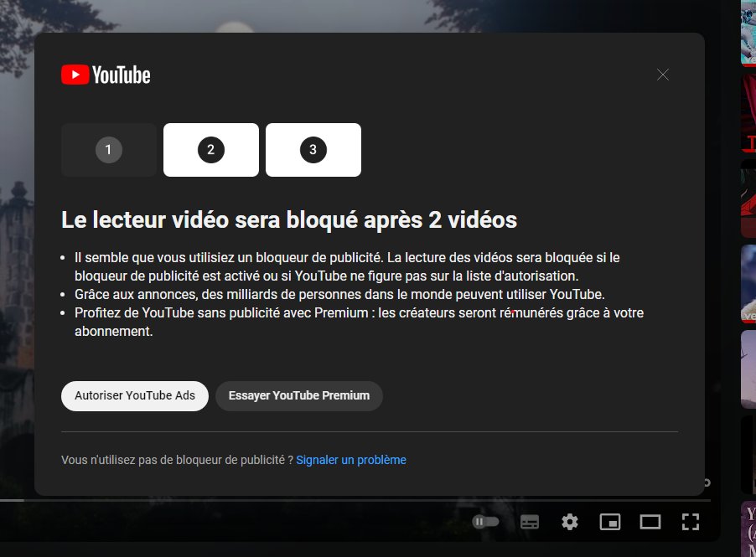The width and height of the screenshot is (756, 557).
Task: Click the text about Premium subscription
Action: (360, 322)
